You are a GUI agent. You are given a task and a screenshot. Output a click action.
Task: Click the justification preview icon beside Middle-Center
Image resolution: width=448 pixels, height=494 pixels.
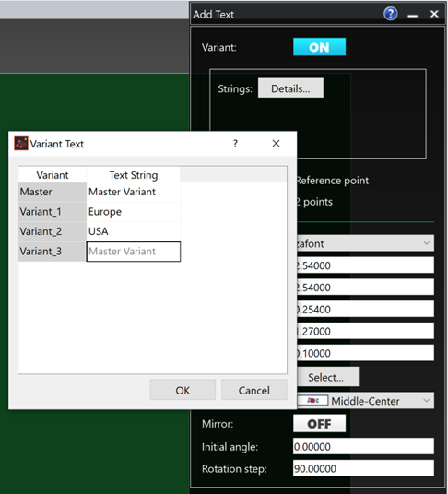[312, 400]
